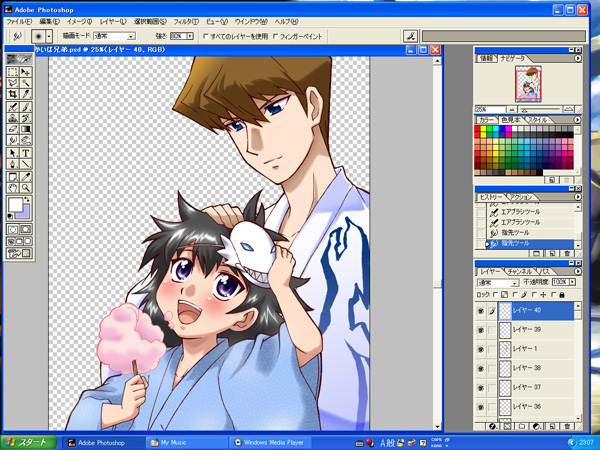Open the イメージ(I) menu
600x450 pixels.
pyautogui.click(x=80, y=22)
